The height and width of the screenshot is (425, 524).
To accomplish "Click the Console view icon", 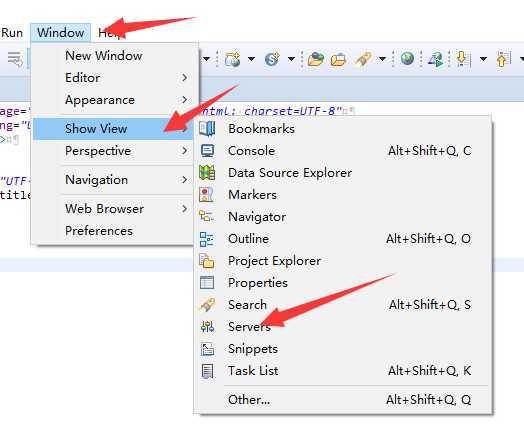I will coord(207,151).
